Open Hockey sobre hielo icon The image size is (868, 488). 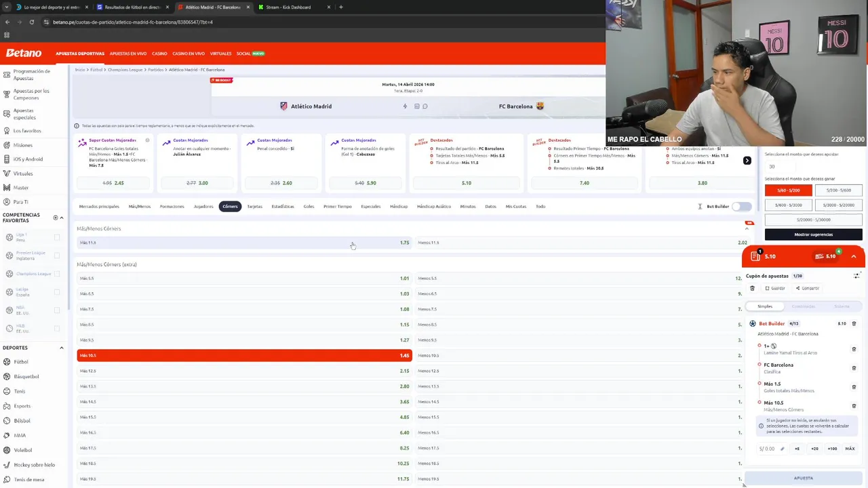point(7,465)
